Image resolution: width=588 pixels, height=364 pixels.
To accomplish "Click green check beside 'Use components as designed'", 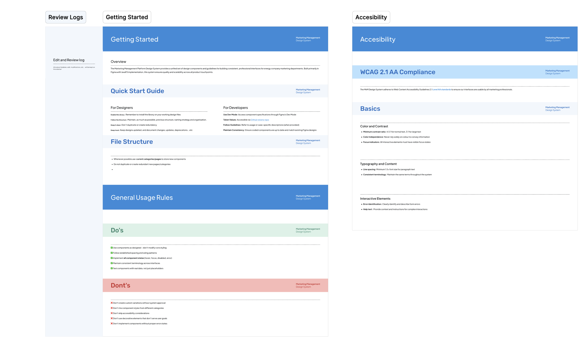I will [112, 248].
